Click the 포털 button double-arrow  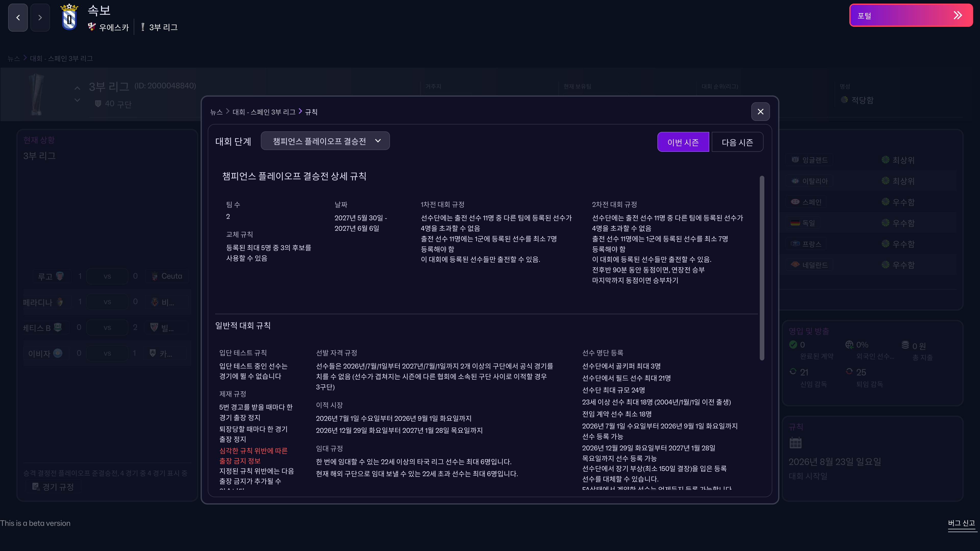[x=958, y=16]
